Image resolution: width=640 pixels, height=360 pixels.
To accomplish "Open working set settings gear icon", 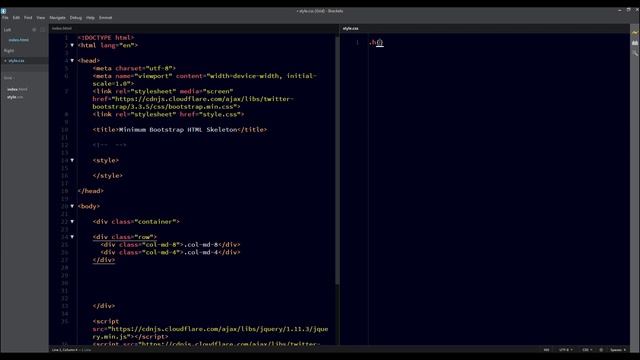I will pyautogui.click(x=34, y=30).
